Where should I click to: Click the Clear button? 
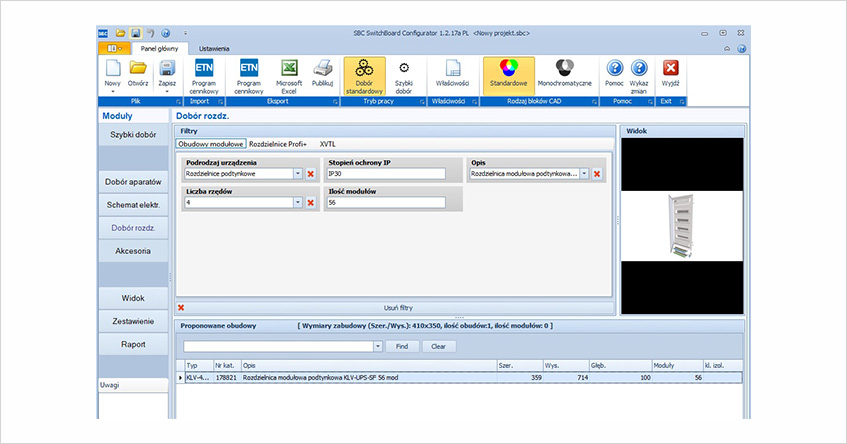click(x=439, y=346)
